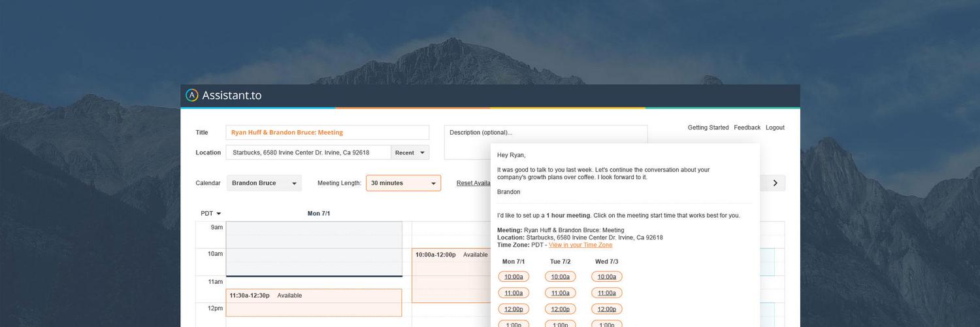980x327 pixels.
Task: Select the 10:00a-12:00p Available block
Action: [451, 275]
